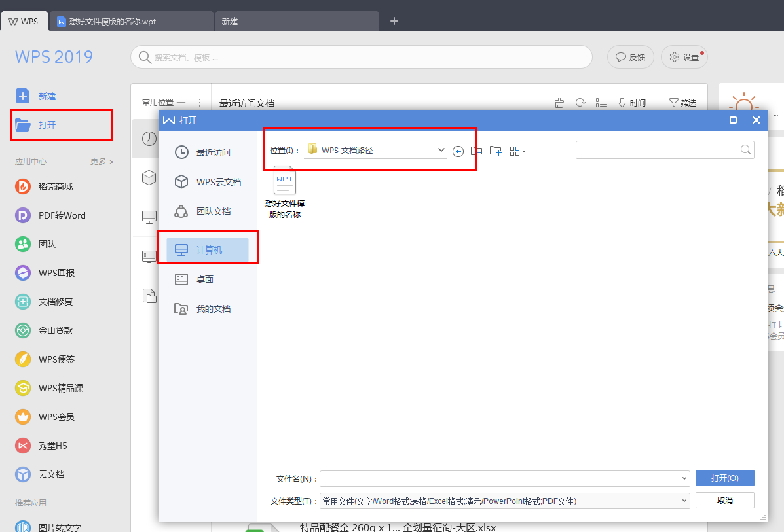Select WPS云文档 in dialog sidebar

[x=208, y=182]
